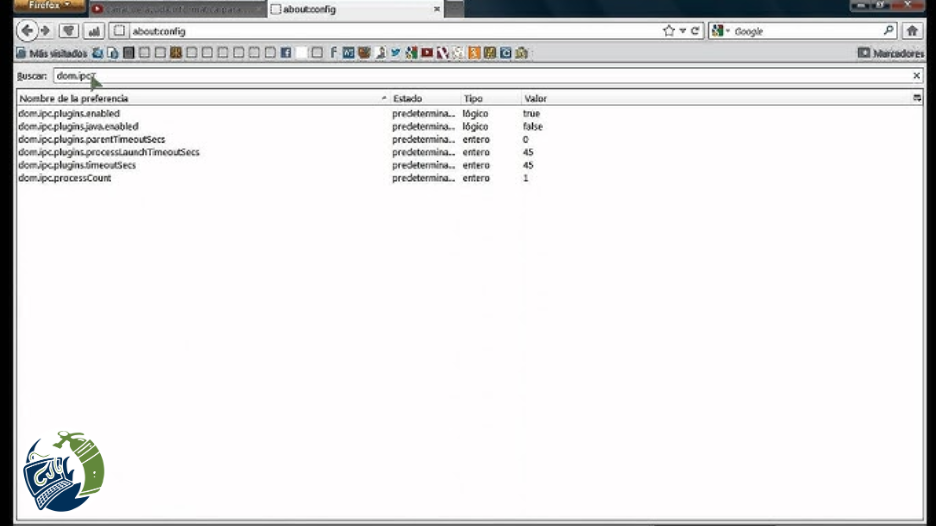Viewport: 936px width, 526px height.
Task: Sort by the Estado column header
Action: [426, 99]
